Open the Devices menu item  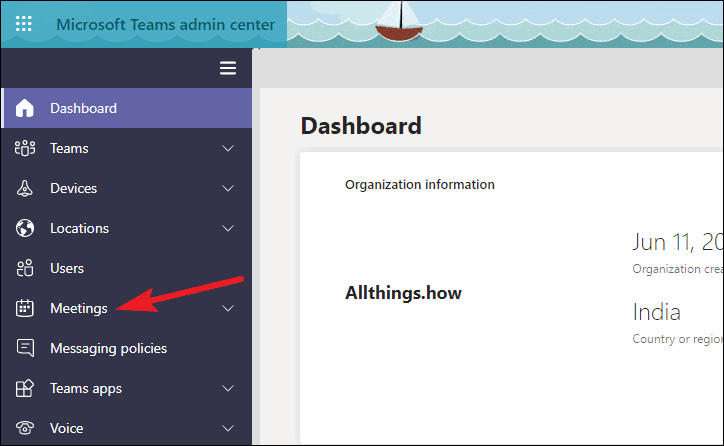[x=127, y=188]
